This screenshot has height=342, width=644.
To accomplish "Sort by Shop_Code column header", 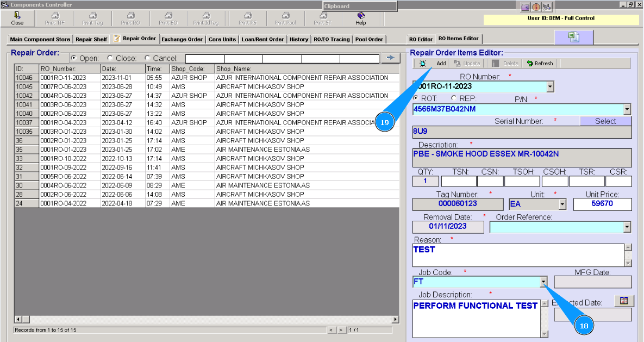I will point(192,69).
